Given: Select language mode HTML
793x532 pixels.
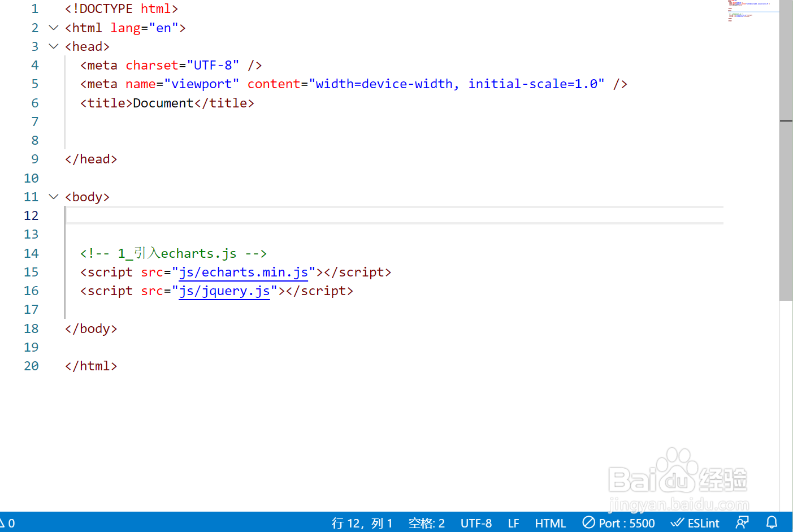Looking at the screenshot, I should 551,523.
